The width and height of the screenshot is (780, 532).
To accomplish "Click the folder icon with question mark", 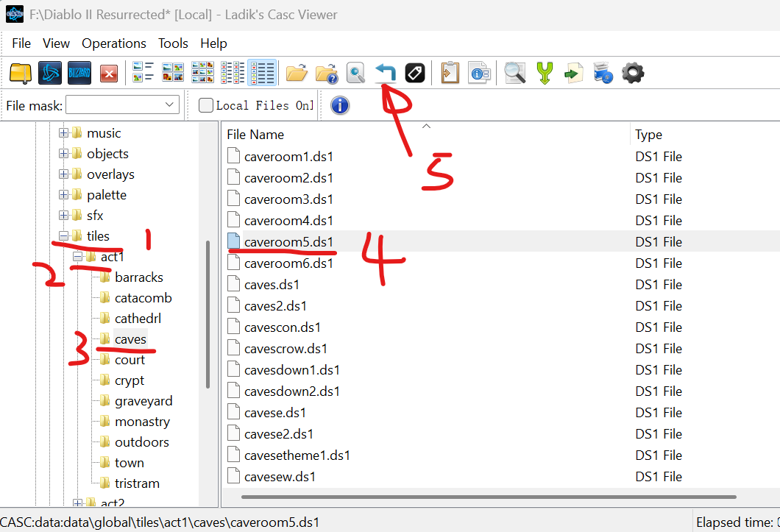I will coord(326,73).
